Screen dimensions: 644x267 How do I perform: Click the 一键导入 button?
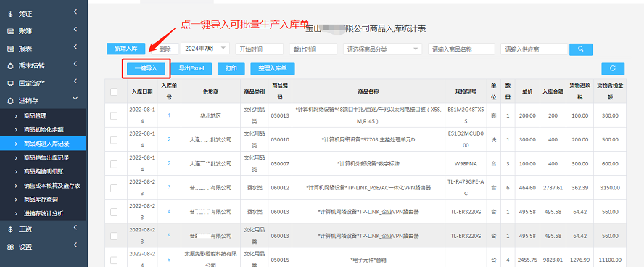click(x=146, y=69)
